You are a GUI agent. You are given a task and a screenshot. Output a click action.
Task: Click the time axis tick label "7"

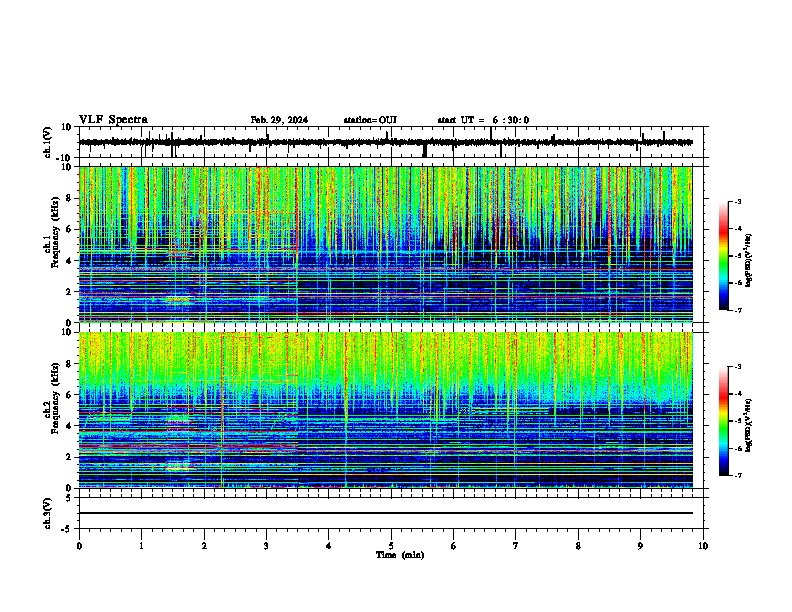[x=516, y=546]
